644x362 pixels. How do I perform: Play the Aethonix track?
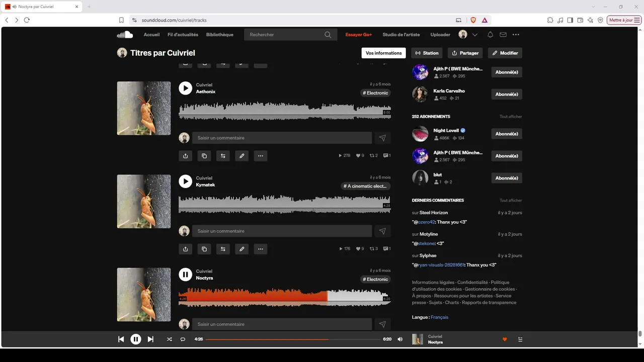[x=186, y=88]
